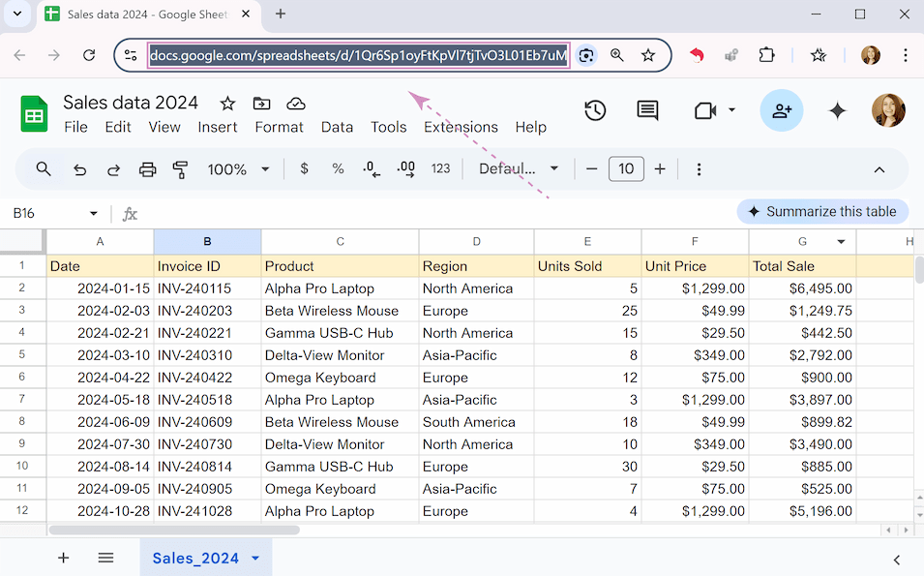This screenshot has width=924, height=576.
Task: Open the Insert menu
Action: click(x=218, y=128)
